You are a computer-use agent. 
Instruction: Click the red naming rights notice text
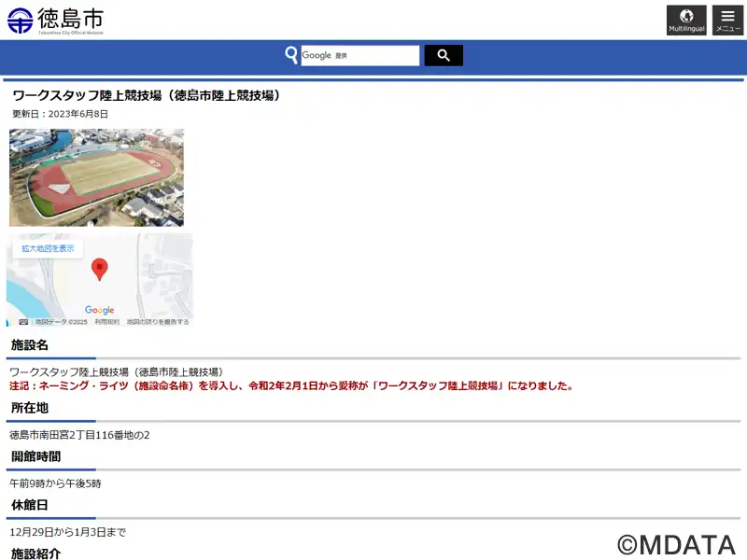292,385
